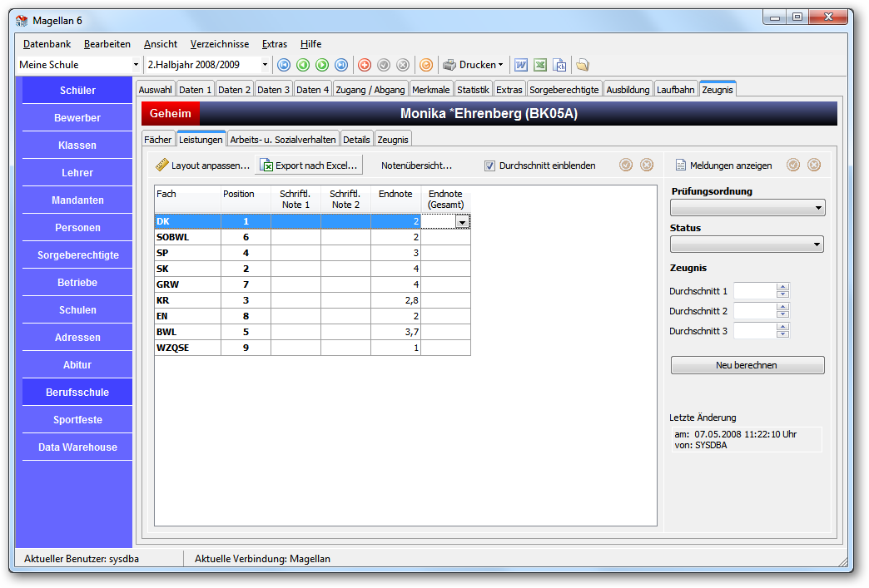Click the green next record arrow
869x588 pixels.
point(322,66)
